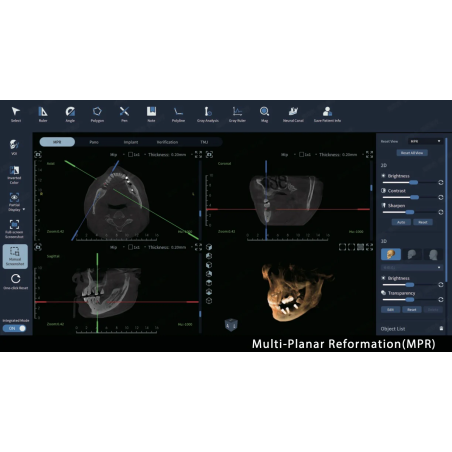Open the Verification tab
Viewport: 452px width, 452px height.
click(167, 142)
